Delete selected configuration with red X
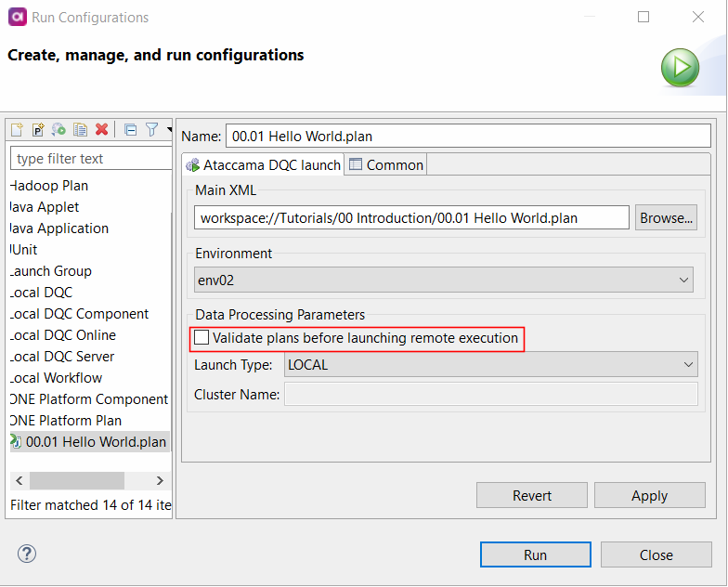This screenshot has width=728, height=587. pyautogui.click(x=102, y=130)
